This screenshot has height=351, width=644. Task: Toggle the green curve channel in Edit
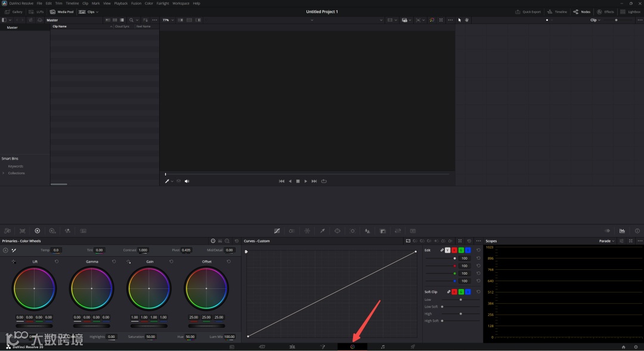click(x=461, y=250)
